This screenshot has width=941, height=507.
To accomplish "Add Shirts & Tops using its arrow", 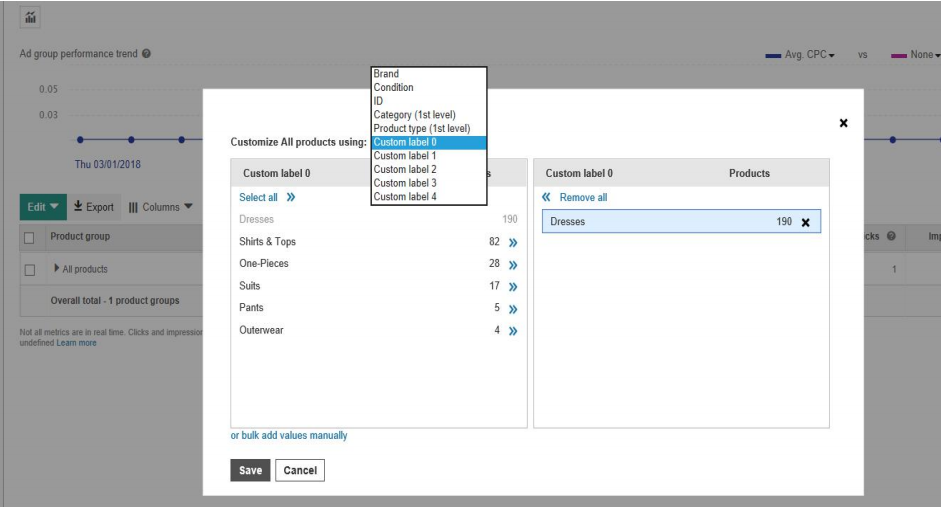I will coord(512,242).
